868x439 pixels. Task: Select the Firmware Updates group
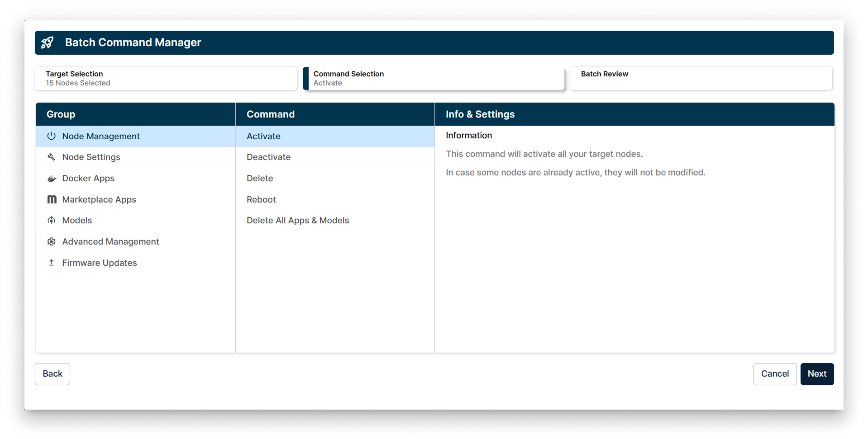[100, 262]
